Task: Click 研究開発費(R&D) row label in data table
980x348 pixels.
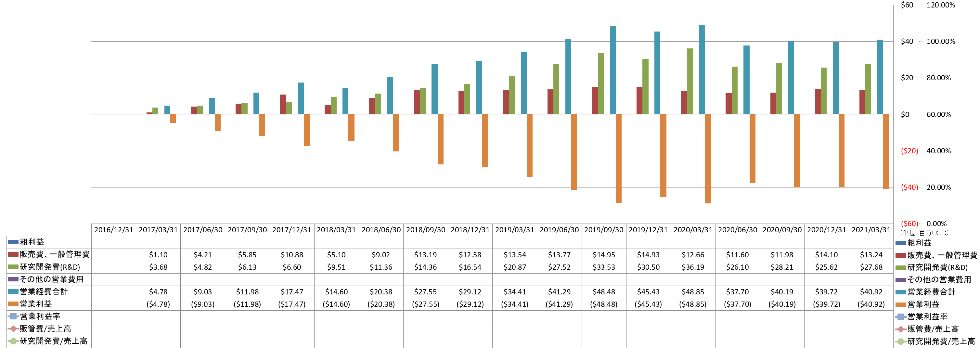Action: [50, 267]
